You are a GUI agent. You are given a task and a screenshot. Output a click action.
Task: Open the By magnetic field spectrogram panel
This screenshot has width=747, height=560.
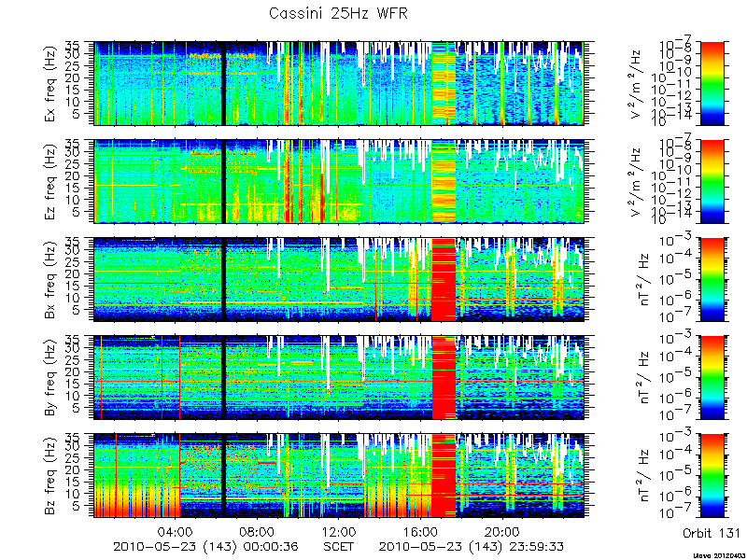(339, 378)
